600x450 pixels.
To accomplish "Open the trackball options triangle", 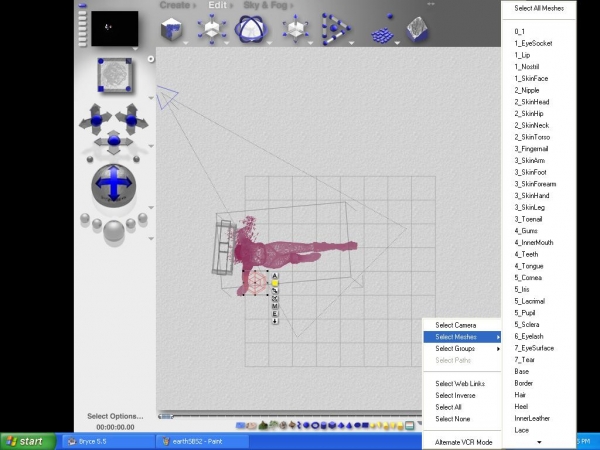I will (x=151, y=207).
